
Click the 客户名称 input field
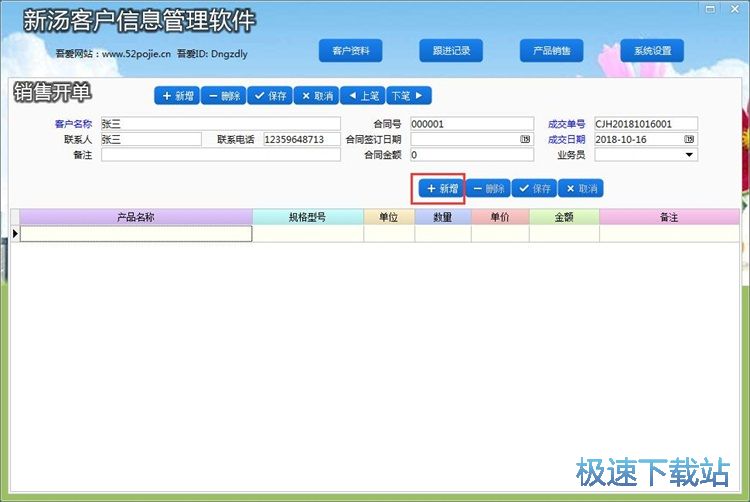221,124
